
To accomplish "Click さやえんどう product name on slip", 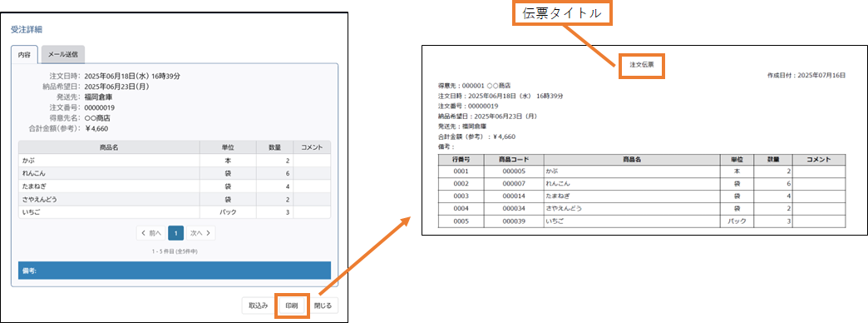I will (x=564, y=209).
